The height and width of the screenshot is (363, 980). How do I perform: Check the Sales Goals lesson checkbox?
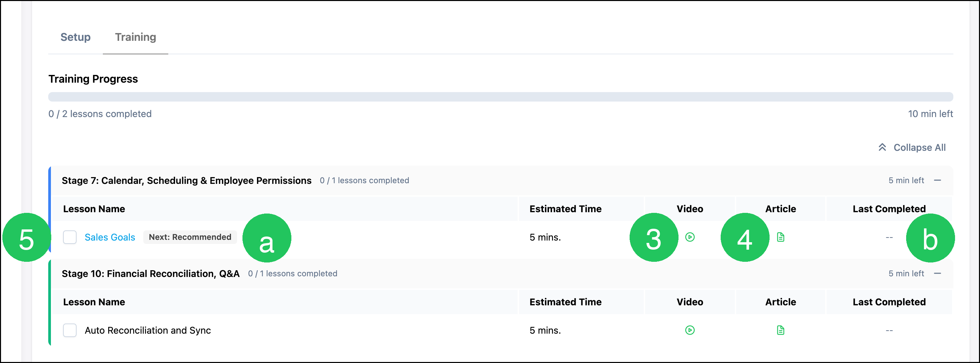69,237
